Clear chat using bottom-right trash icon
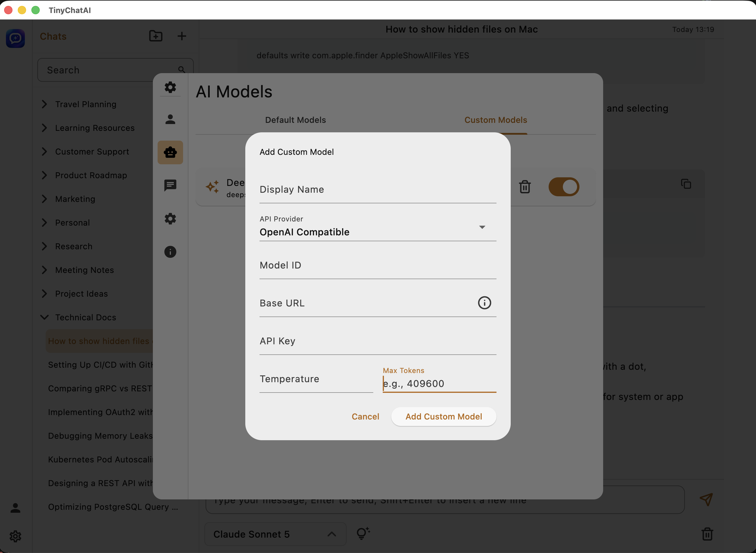756x553 pixels. tap(707, 534)
